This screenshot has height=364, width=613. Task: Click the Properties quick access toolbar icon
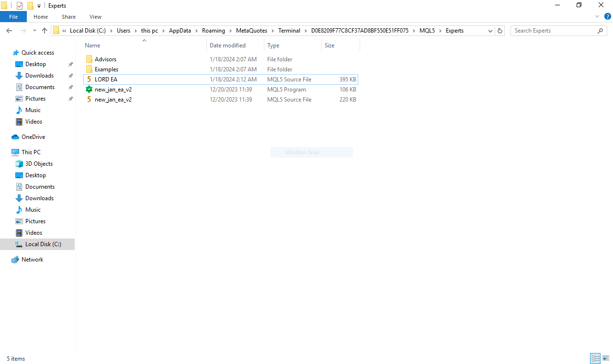pyautogui.click(x=20, y=6)
